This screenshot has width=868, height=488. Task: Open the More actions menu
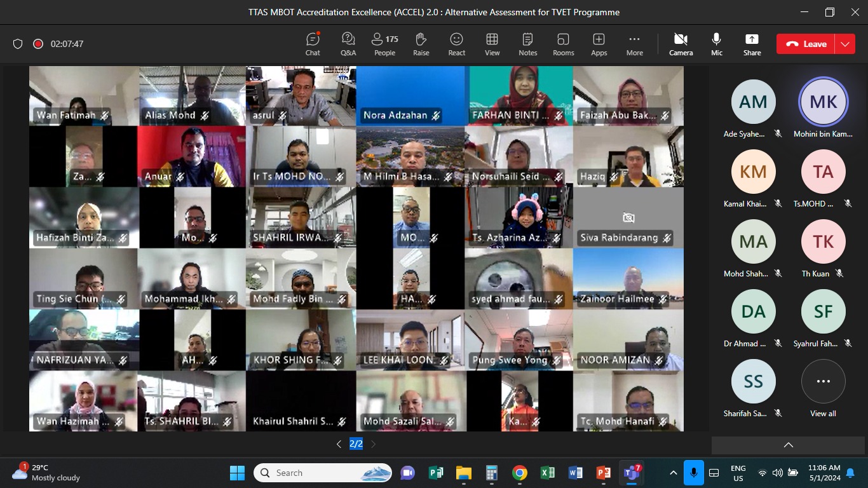(634, 44)
